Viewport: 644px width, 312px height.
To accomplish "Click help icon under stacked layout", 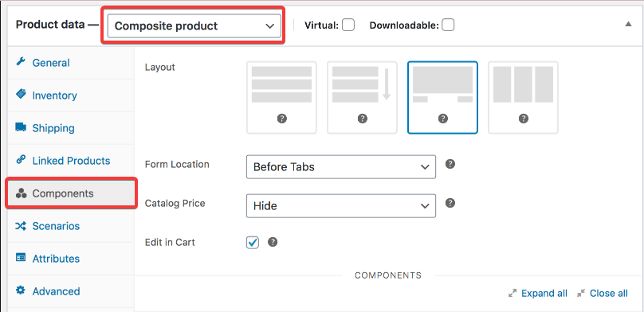I will click(282, 119).
